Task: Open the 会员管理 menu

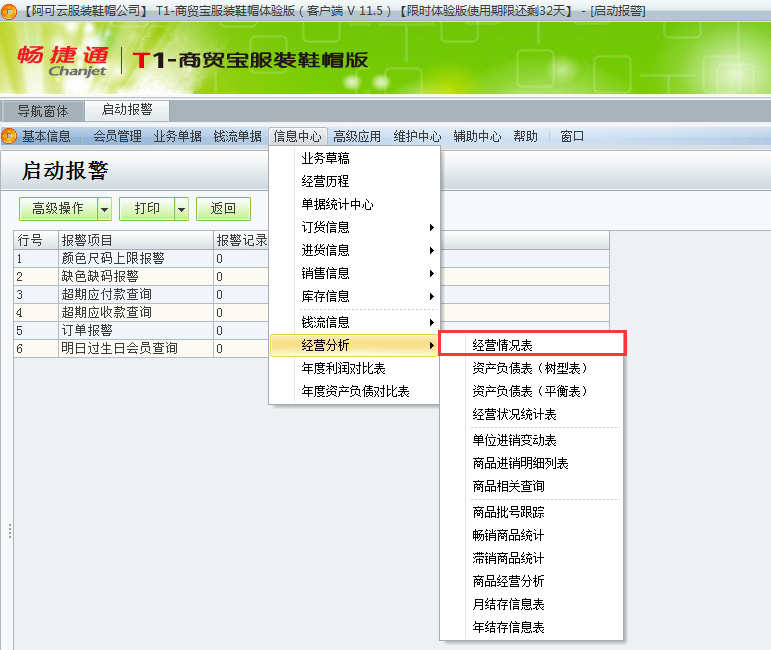Action: click(x=118, y=136)
